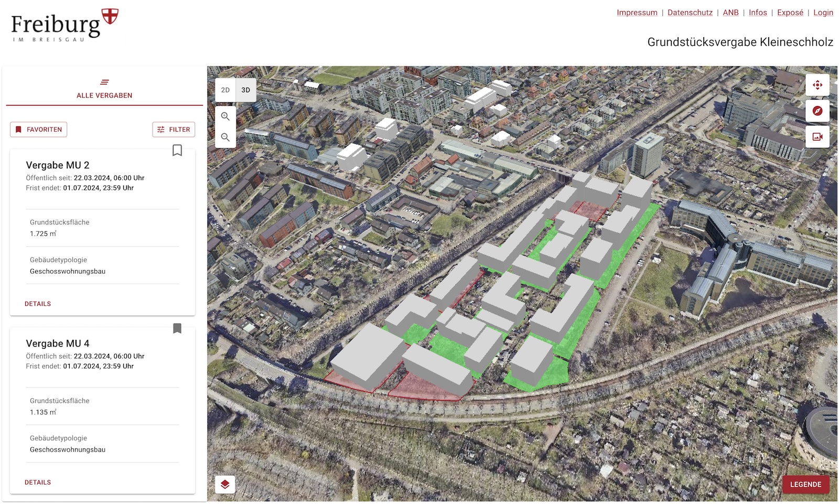Open the Infos link
The height and width of the screenshot is (504, 839).
[x=758, y=13]
